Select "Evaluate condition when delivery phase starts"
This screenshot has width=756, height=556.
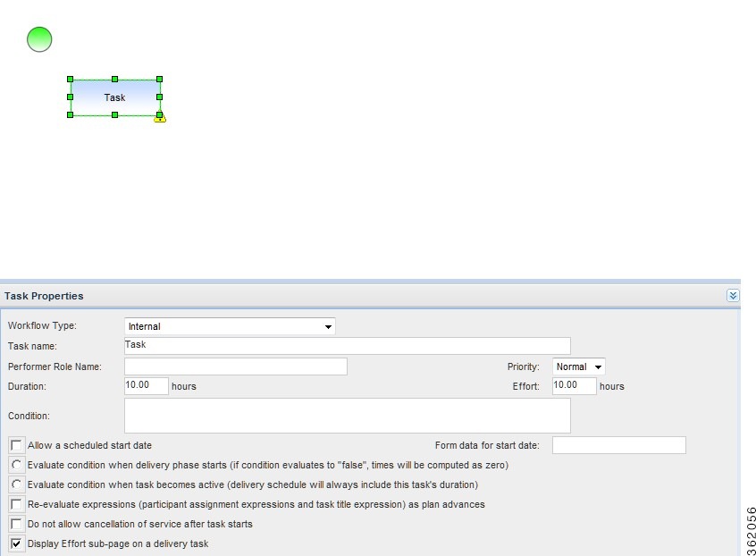pos(15,464)
